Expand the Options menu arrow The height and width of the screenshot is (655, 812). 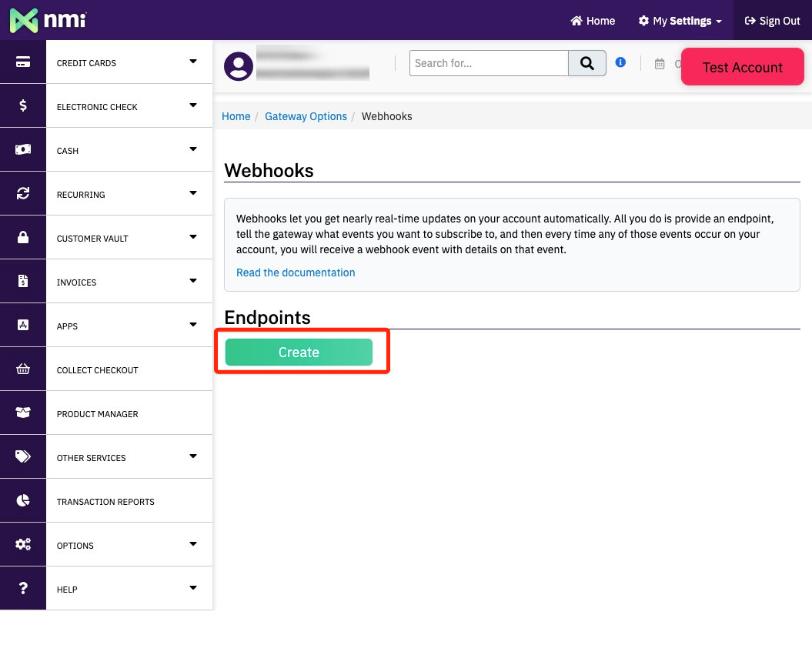click(x=193, y=543)
